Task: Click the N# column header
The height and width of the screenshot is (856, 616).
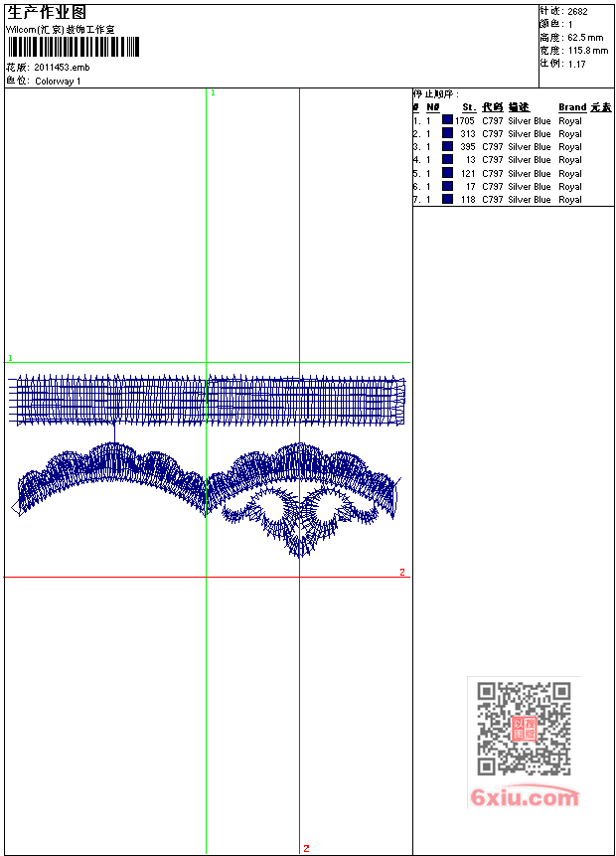Action: point(432,107)
